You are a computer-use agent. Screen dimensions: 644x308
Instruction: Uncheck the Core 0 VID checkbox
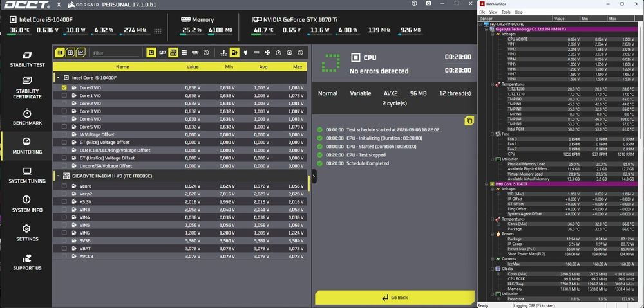coord(64,87)
